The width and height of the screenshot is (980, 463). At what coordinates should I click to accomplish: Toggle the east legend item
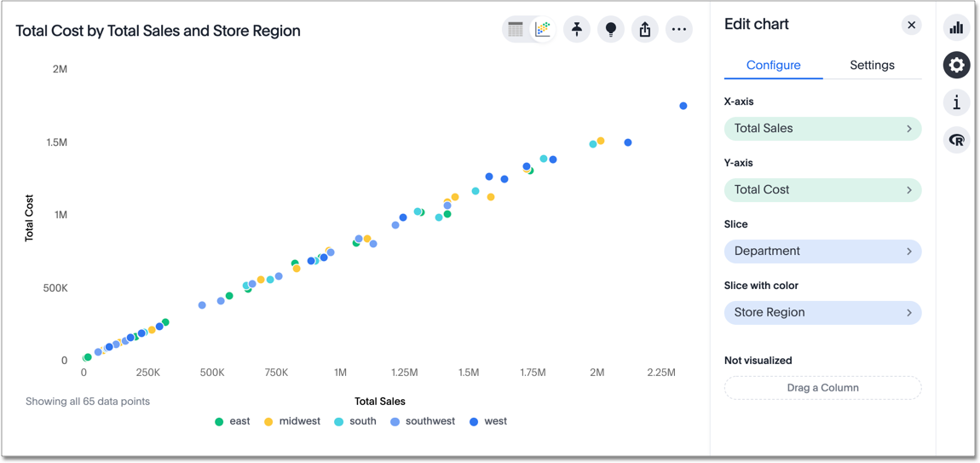[x=233, y=421]
